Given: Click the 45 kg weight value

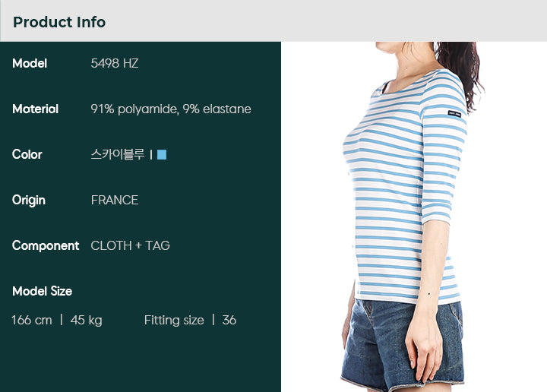Looking at the screenshot, I should pos(86,320).
